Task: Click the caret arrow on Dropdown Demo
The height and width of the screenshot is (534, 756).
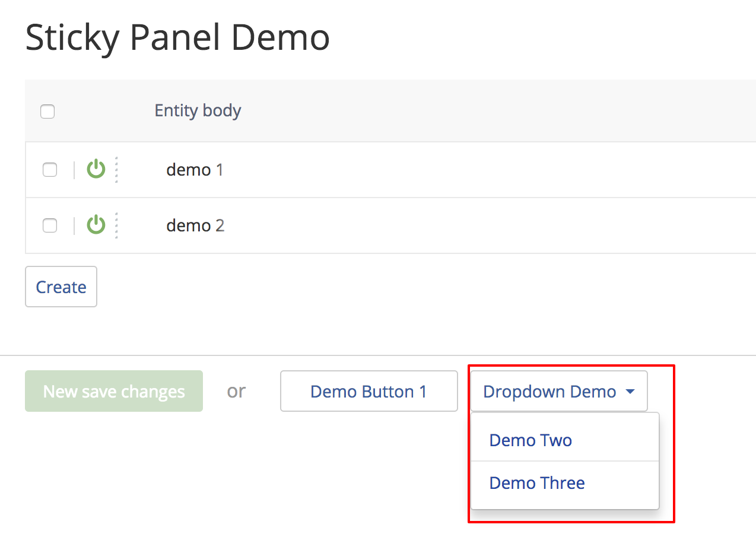Action: click(x=629, y=391)
